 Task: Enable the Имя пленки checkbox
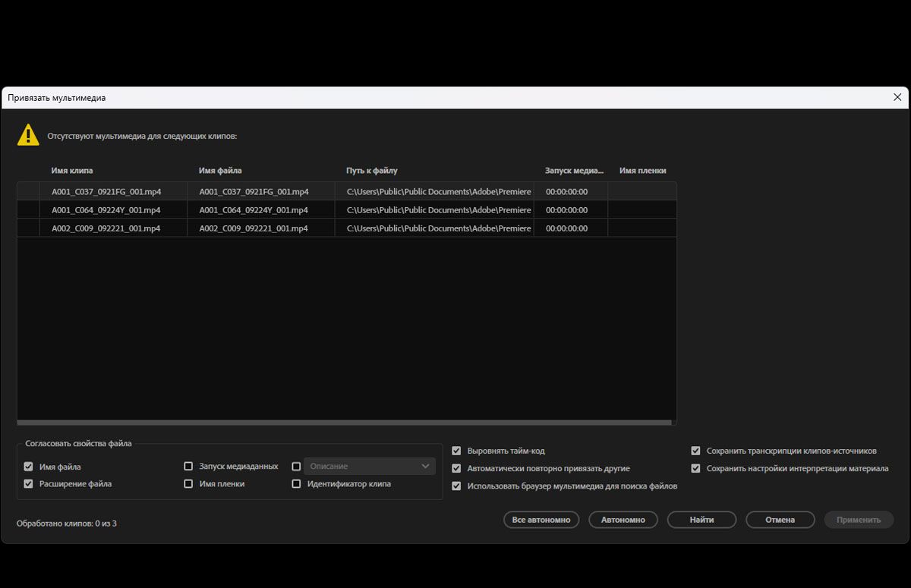188,483
